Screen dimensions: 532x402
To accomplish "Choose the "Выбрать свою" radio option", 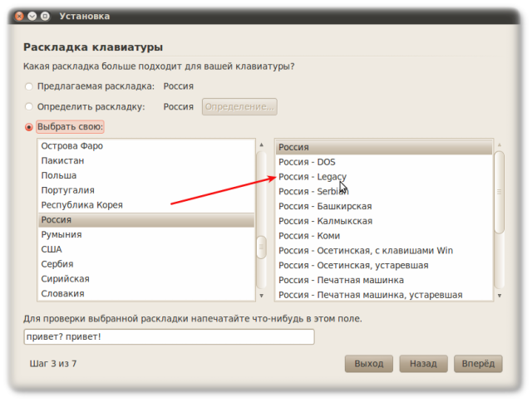I will pyautogui.click(x=30, y=127).
